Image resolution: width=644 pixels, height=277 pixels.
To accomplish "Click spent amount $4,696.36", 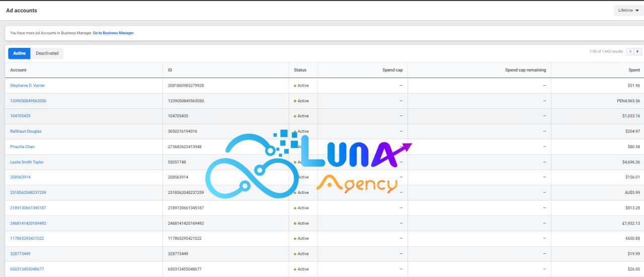I will pos(631,162).
